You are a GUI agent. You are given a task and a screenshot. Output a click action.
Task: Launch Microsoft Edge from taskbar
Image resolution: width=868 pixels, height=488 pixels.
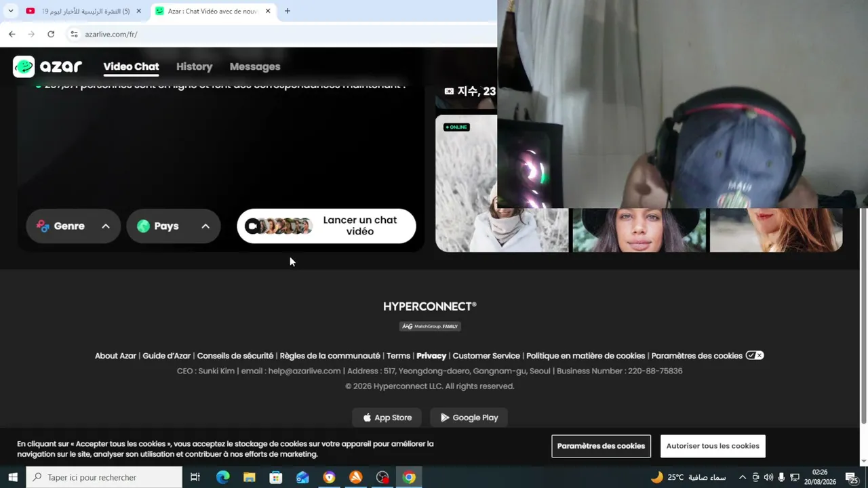coord(222,477)
